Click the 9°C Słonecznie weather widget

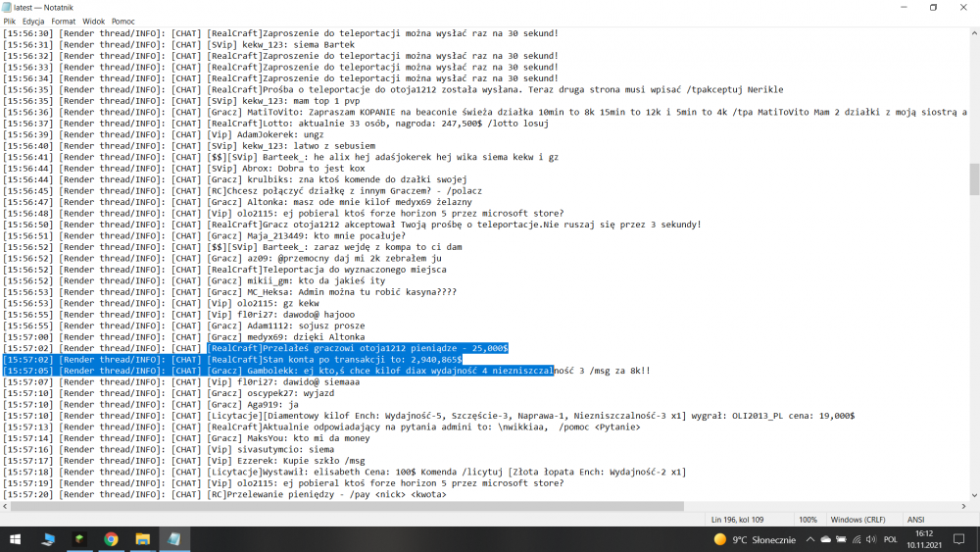[755, 539]
